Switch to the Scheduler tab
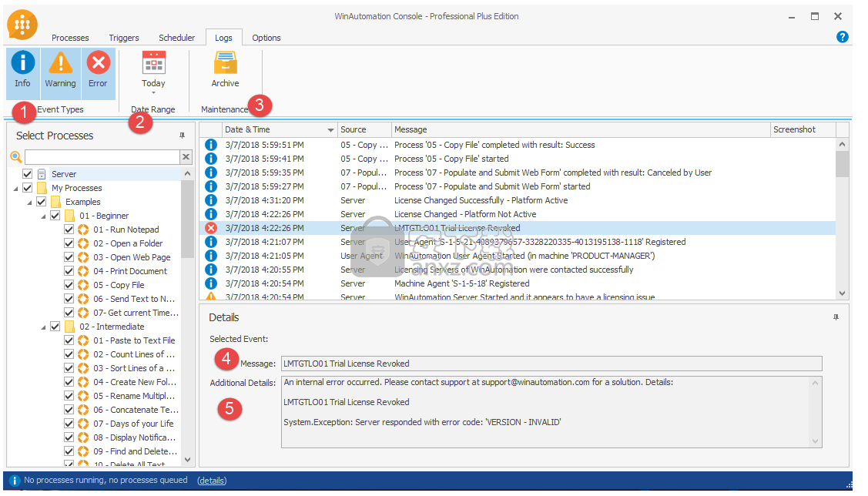Image resolution: width=868 pixels, height=496 pixels. pyautogui.click(x=176, y=38)
